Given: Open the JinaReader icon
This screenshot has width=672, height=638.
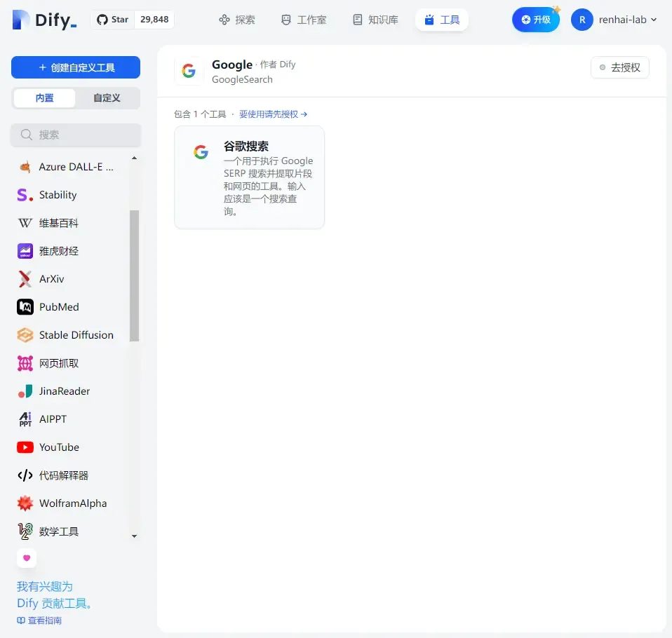Looking at the screenshot, I should [x=25, y=391].
